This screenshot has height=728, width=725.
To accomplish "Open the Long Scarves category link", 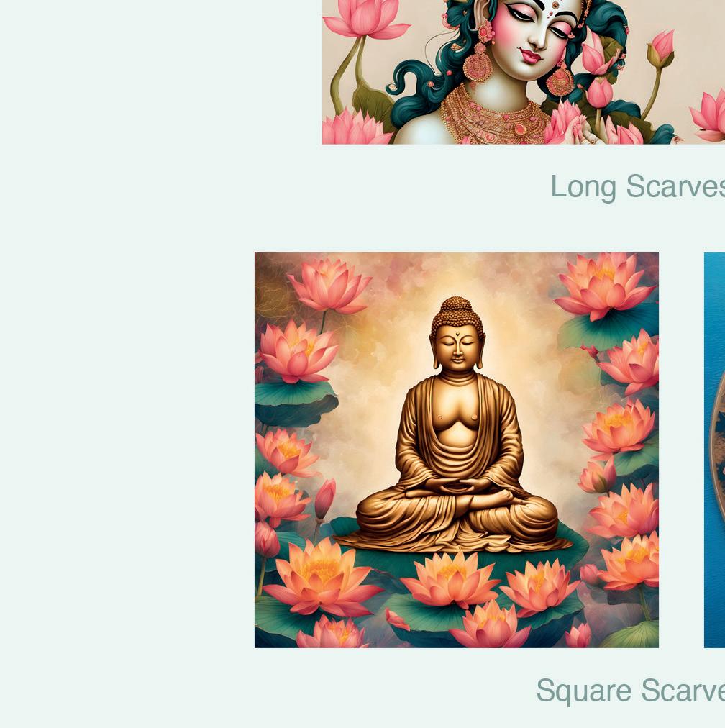I will [x=638, y=187].
